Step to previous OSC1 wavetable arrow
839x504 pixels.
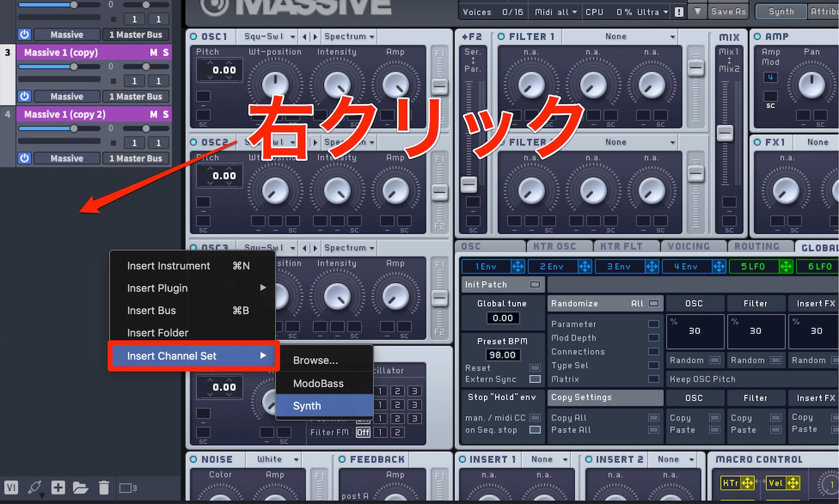click(x=305, y=37)
